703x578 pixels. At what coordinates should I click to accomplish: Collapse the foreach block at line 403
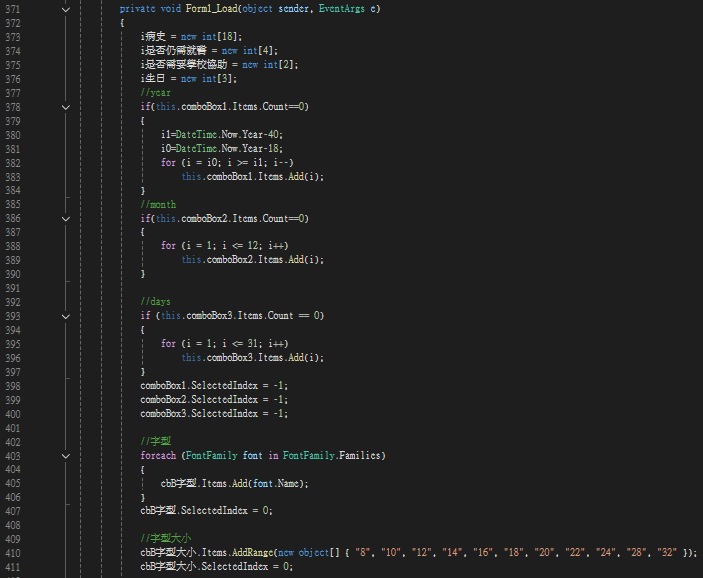[65, 456]
